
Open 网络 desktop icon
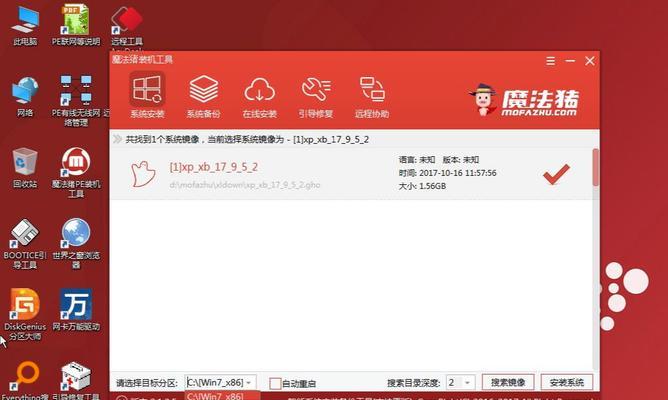coord(25,97)
